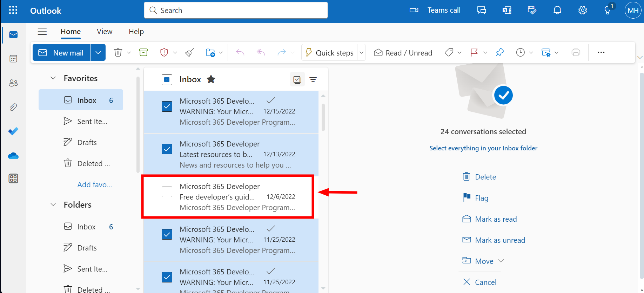This screenshot has width=644, height=293.
Task: Check the unselected 12/6/2022 Free developer's guide email
Action: coord(167,192)
